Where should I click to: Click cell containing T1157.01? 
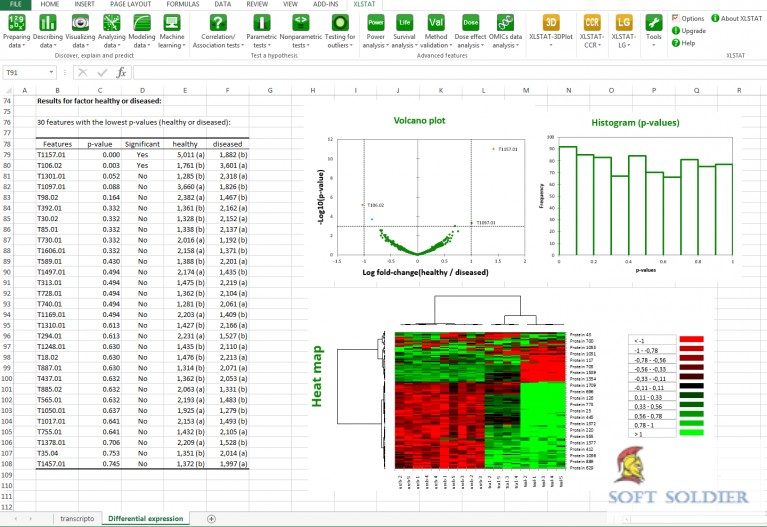57,155
